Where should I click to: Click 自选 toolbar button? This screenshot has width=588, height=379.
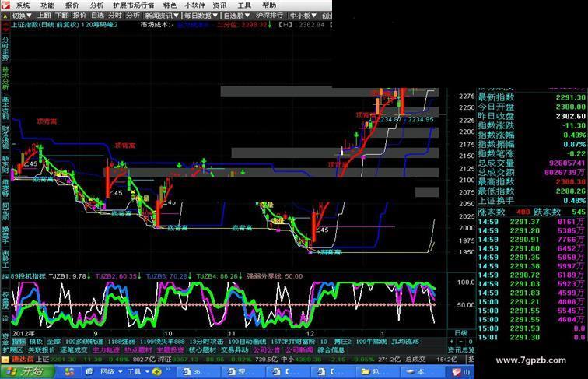tap(97, 16)
